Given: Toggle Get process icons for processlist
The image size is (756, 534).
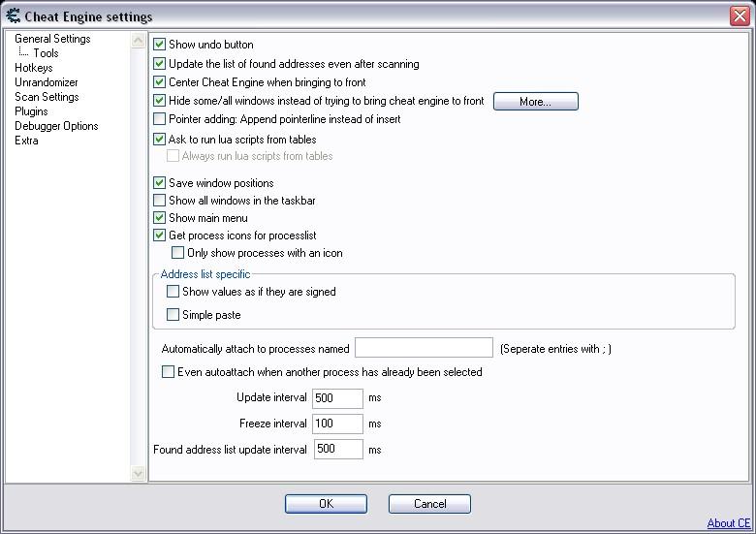Looking at the screenshot, I should (159, 236).
